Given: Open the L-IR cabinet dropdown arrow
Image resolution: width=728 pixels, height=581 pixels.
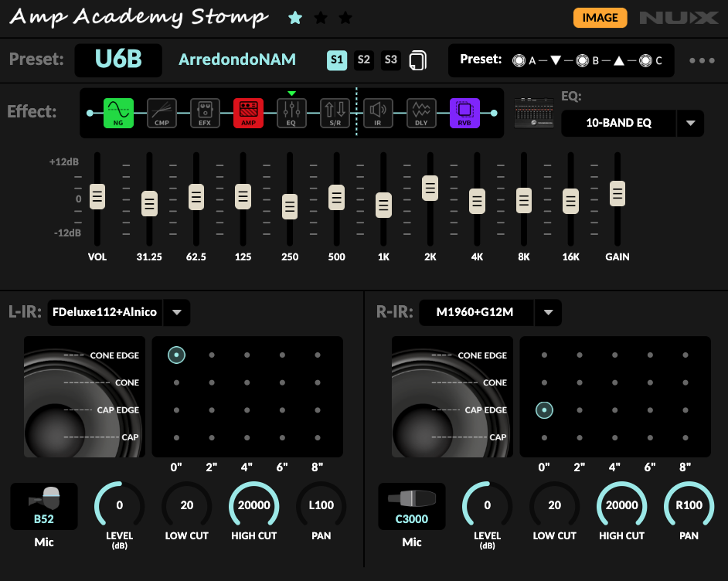Looking at the screenshot, I should click(176, 312).
